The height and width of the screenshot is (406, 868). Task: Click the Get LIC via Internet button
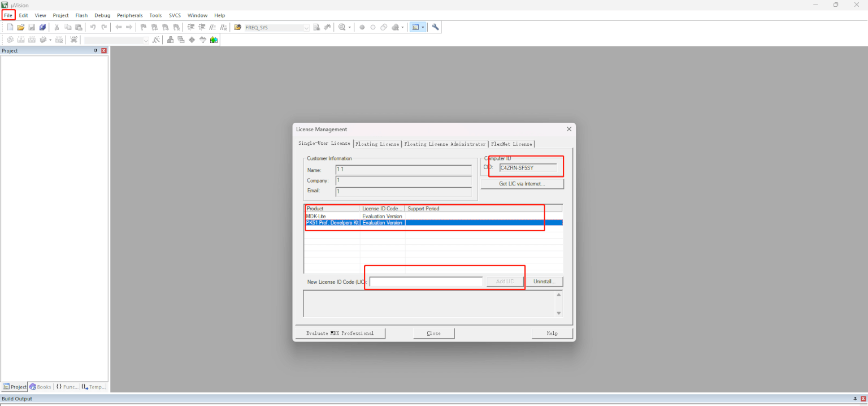coord(522,184)
